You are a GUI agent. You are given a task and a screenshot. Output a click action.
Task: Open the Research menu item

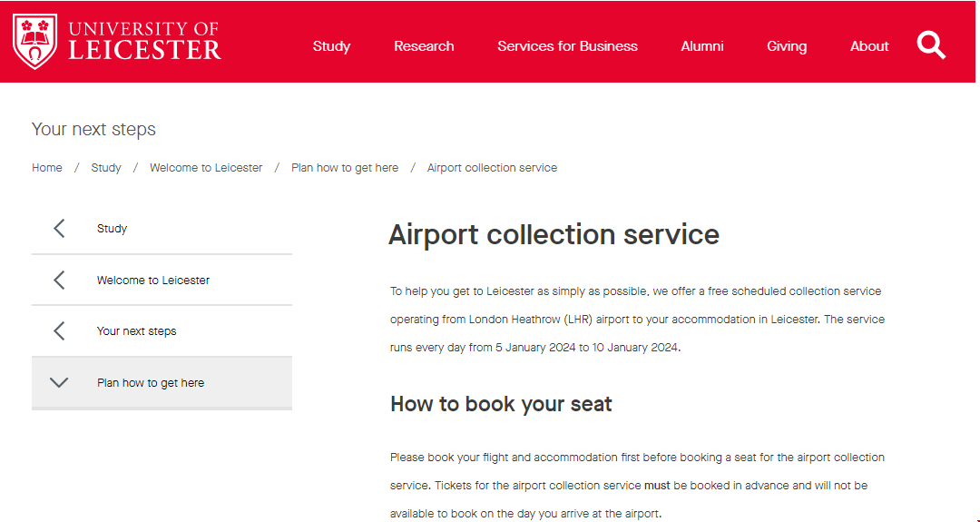click(424, 46)
